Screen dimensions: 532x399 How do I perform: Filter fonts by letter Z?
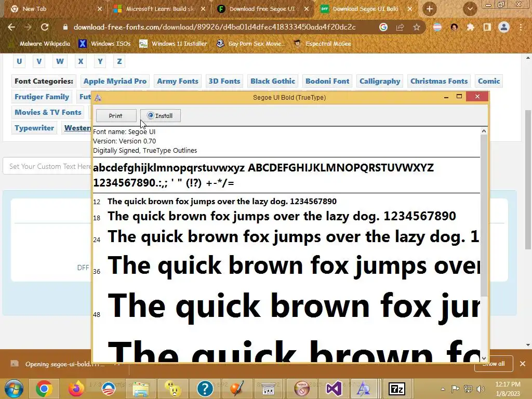(119, 61)
